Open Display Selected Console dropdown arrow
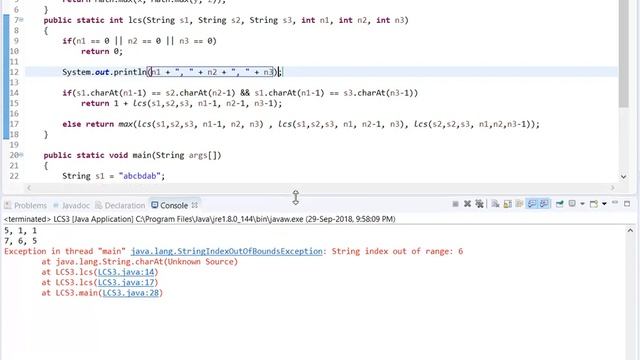Screen dimensions: 640x360 click(x=582, y=204)
